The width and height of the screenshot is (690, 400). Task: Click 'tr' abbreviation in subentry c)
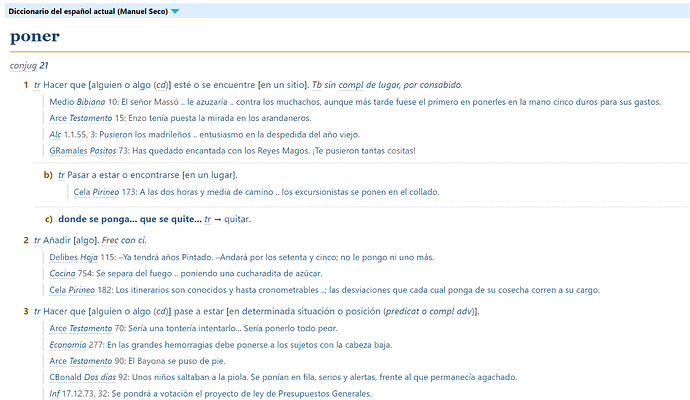point(208,219)
